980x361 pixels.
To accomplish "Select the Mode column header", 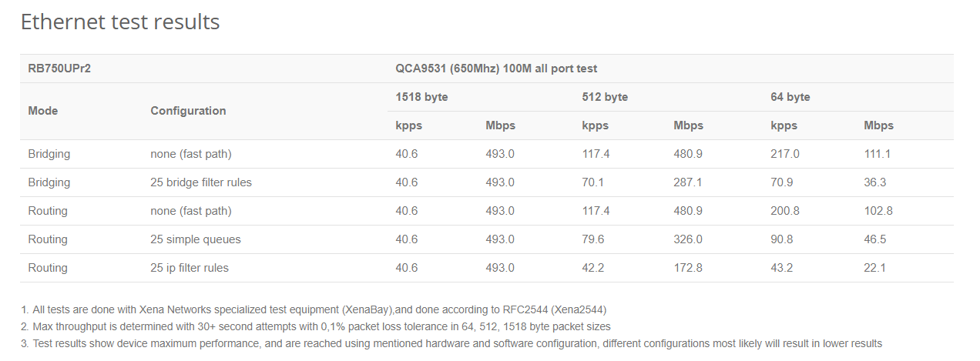I will (x=43, y=111).
